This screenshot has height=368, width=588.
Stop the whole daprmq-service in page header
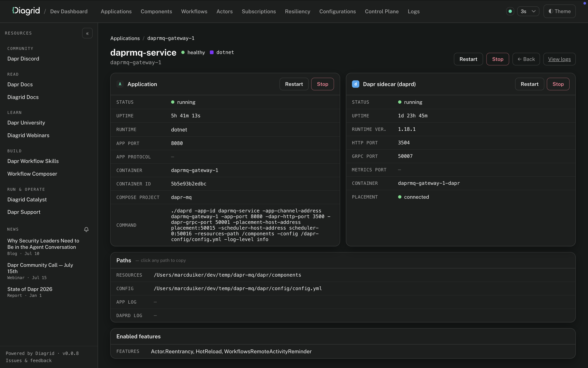click(x=498, y=59)
